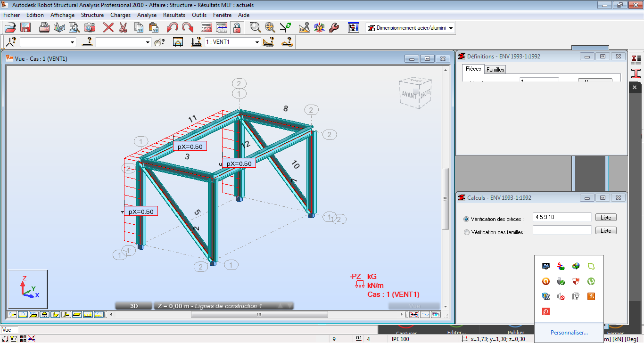Click Liste button for familles verification
644x343 pixels.
[606, 230]
